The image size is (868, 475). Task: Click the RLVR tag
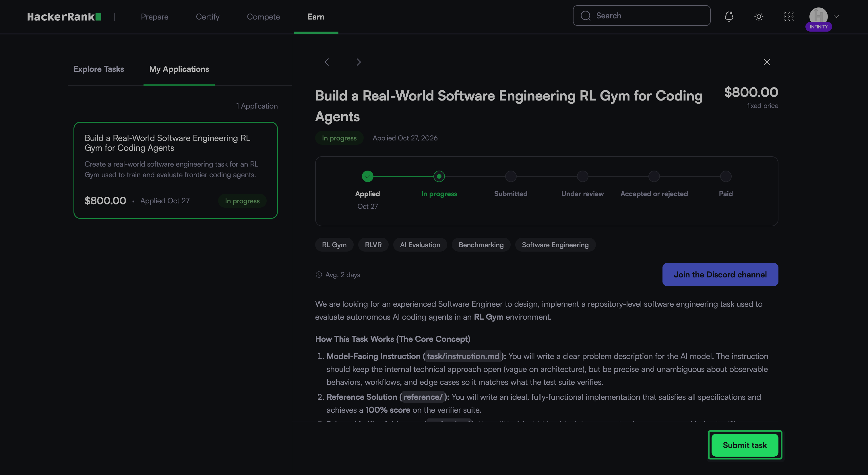point(373,245)
